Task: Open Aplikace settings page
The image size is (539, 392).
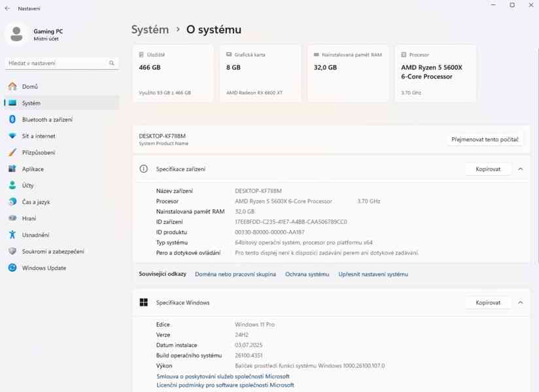Action: tap(62, 169)
